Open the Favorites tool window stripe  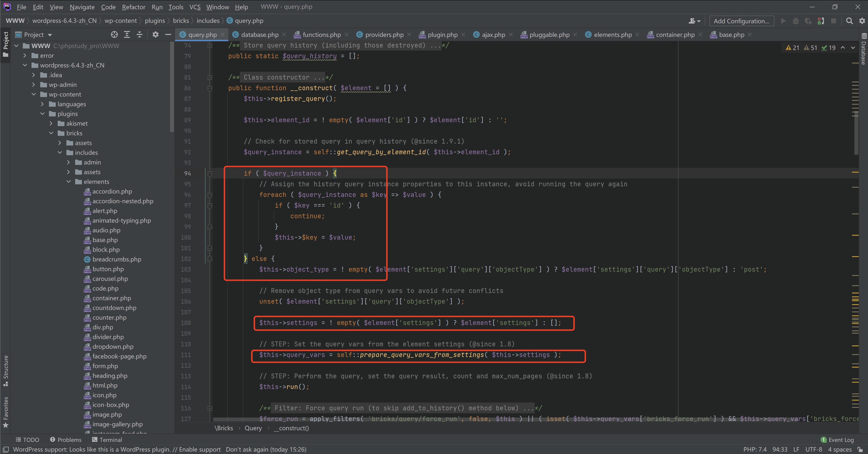point(5,412)
